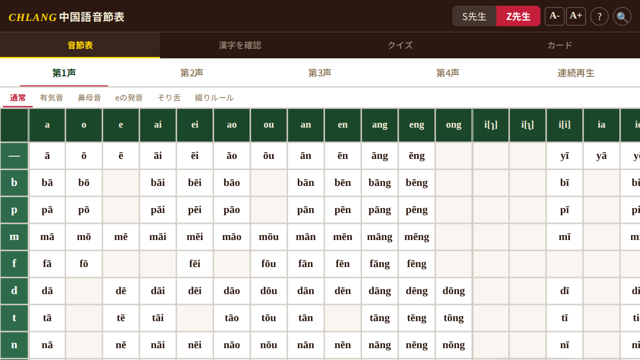640x360 pixels.
Task: Click column header 'ang'
Action: [380, 125]
